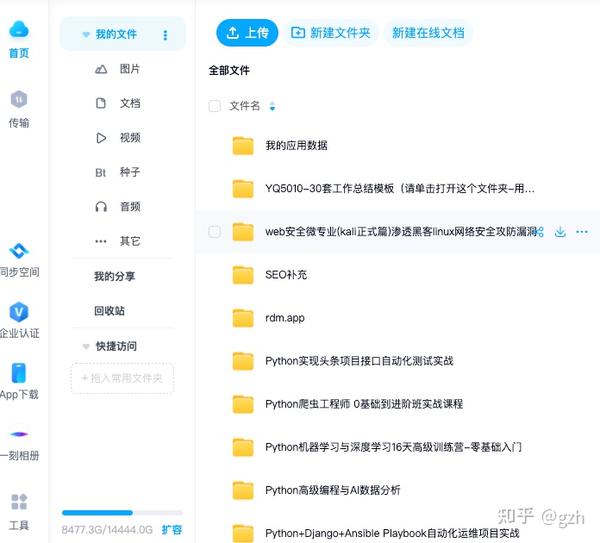Open the SEO补充 folder icon

click(243, 275)
